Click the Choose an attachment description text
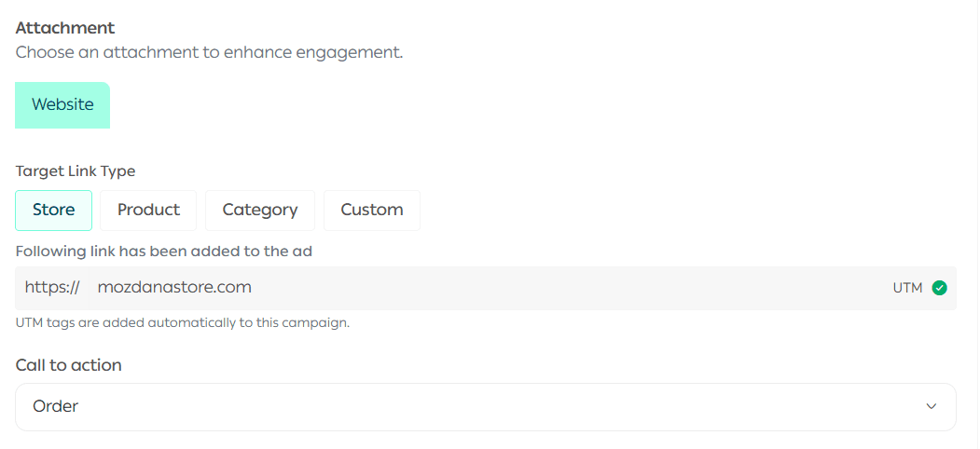980x449 pixels. click(209, 52)
